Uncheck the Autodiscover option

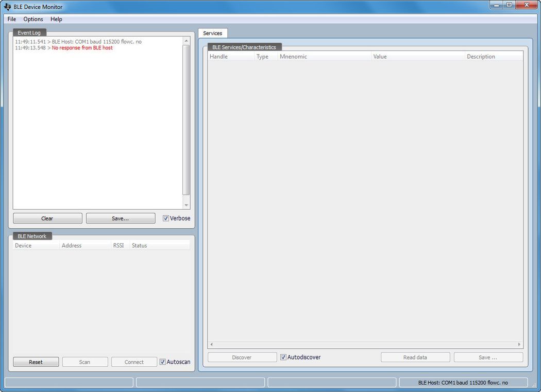coord(282,357)
